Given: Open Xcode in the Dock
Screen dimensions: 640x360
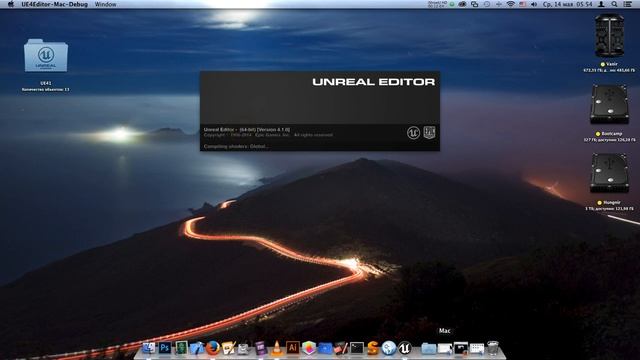Looking at the screenshot, I should [197, 348].
